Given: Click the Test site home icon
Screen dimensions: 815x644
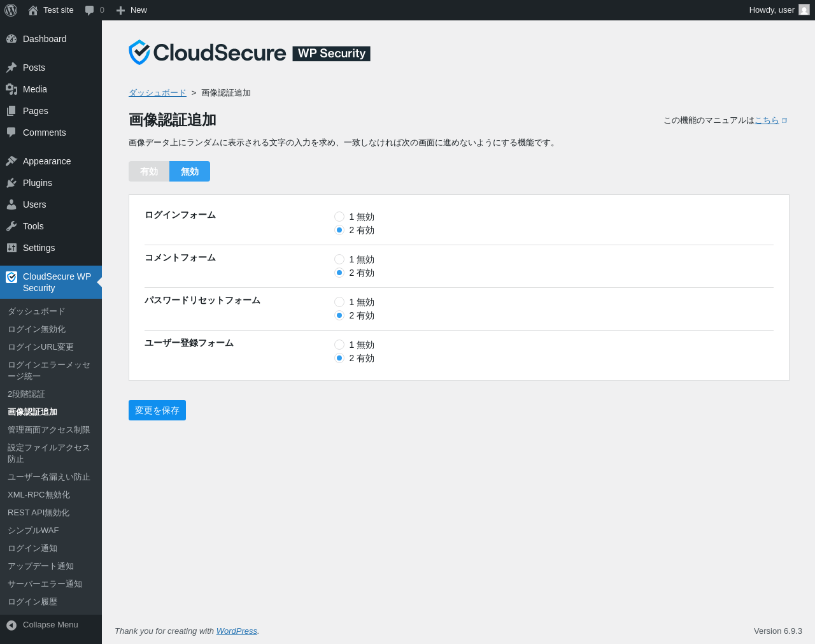Looking at the screenshot, I should [x=33, y=10].
